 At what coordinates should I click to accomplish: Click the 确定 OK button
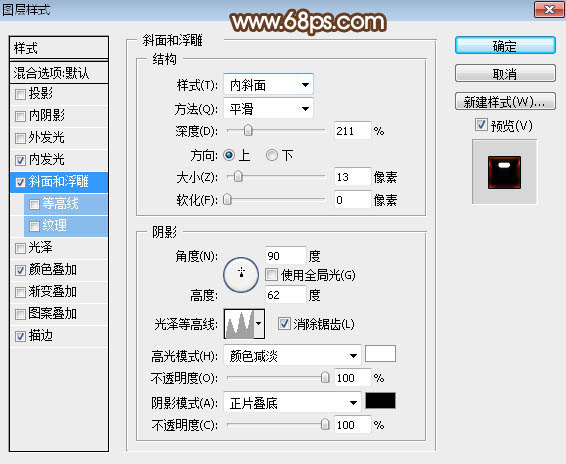point(505,46)
